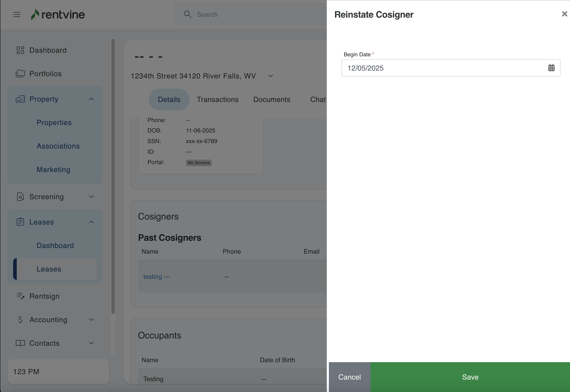This screenshot has height=392, width=570.
Task: Open the calendar picker for Begin Date
Action: tap(551, 68)
